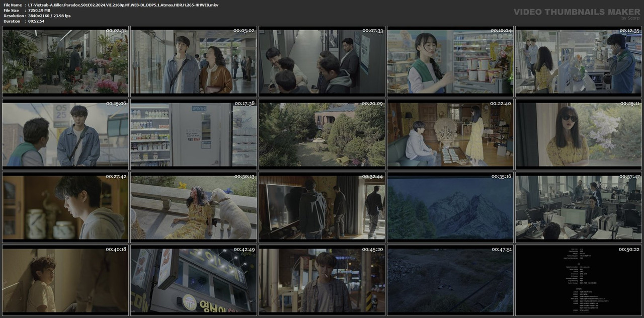Click the file size value 7250.19 MB

point(39,11)
